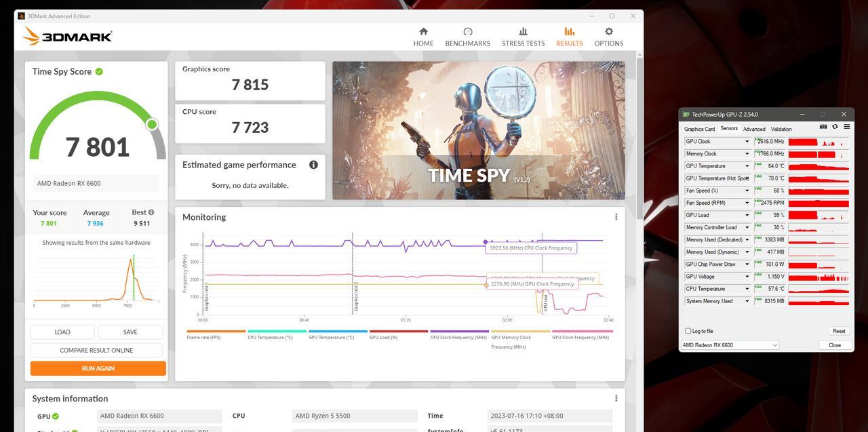Viewport: 868px width, 432px height.
Task: Toggle the CPU Clock Frequency legend series
Action: (459, 335)
